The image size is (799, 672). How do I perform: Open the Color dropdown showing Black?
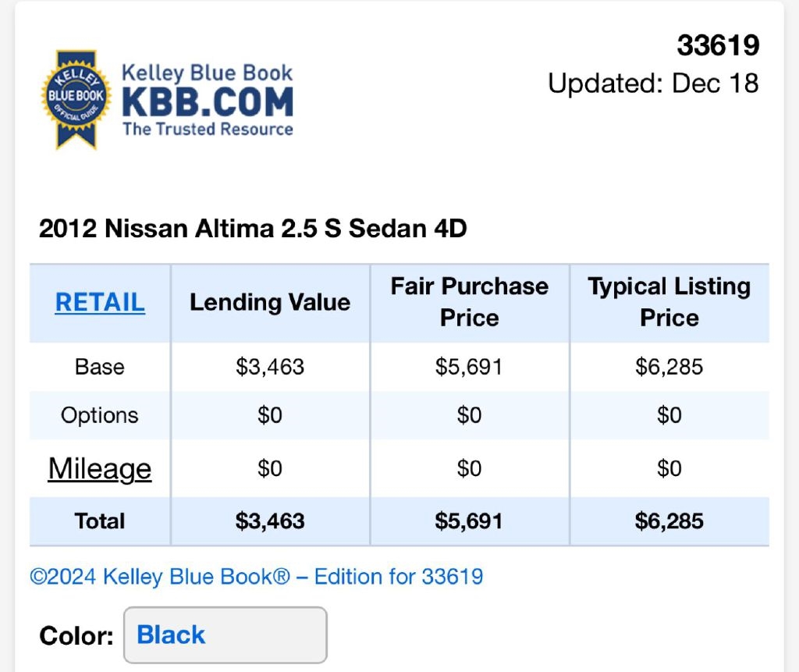click(x=225, y=635)
